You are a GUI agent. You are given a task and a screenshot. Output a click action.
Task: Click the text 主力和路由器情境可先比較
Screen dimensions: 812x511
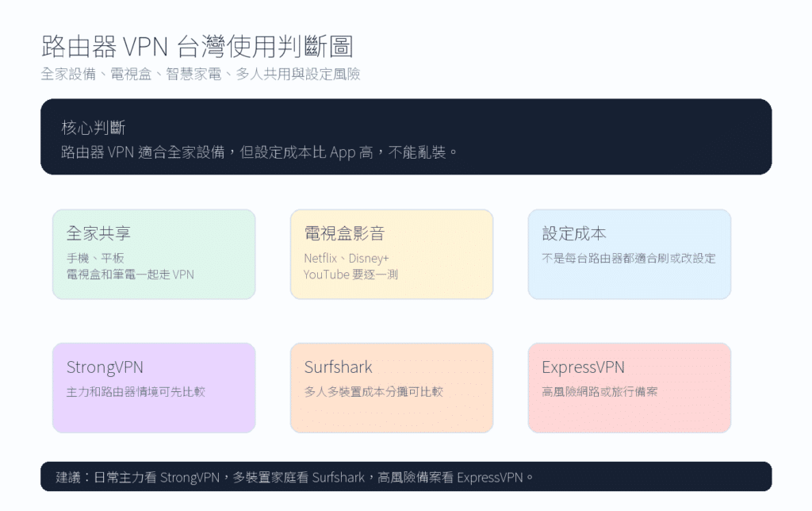pos(136,392)
